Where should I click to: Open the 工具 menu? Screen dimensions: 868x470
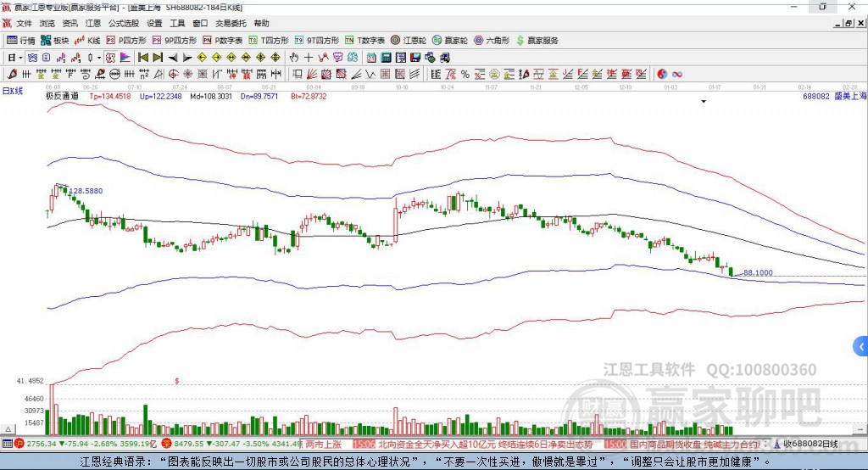(177, 23)
